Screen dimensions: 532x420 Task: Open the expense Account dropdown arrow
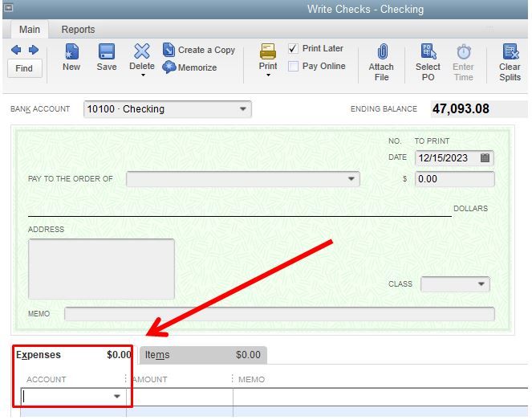point(117,396)
